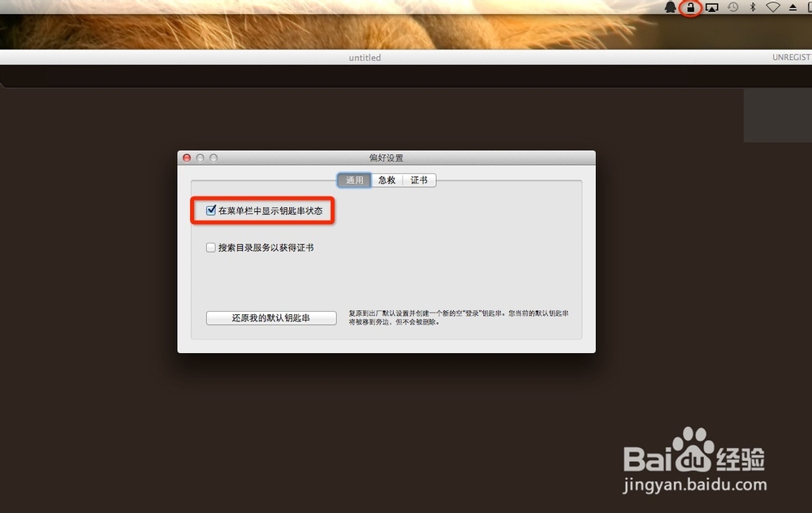Click the Eject icon in menu bar
The image size is (812, 513).
click(x=793, y=7)
